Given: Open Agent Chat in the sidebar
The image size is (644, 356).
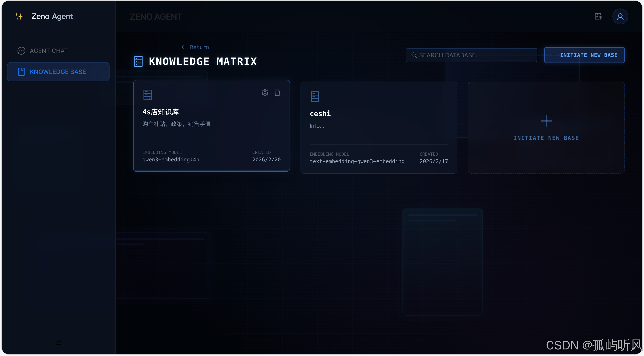Looking at the screenshot, I should pyautogui.click(x=48, y=51).
